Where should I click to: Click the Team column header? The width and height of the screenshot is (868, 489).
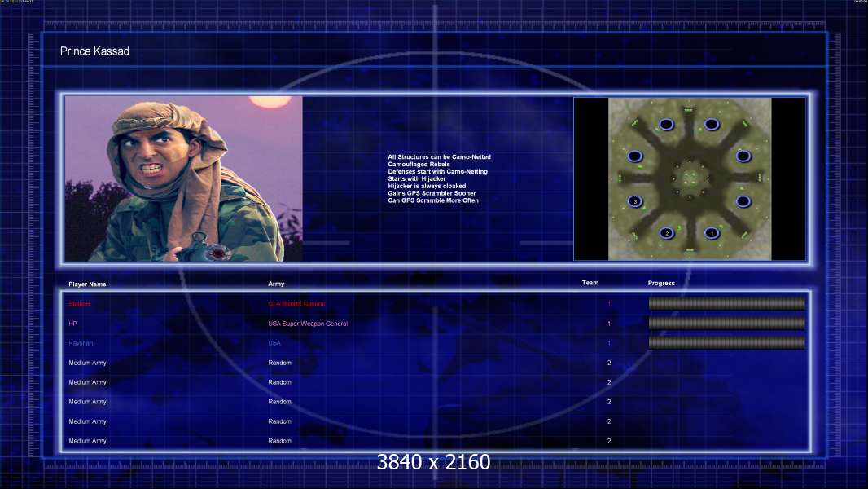point(590,283)
